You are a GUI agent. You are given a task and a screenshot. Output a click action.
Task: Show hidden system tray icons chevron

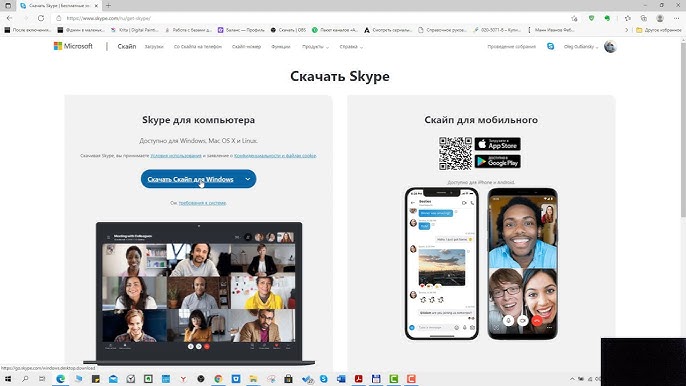tap(572, 379)
